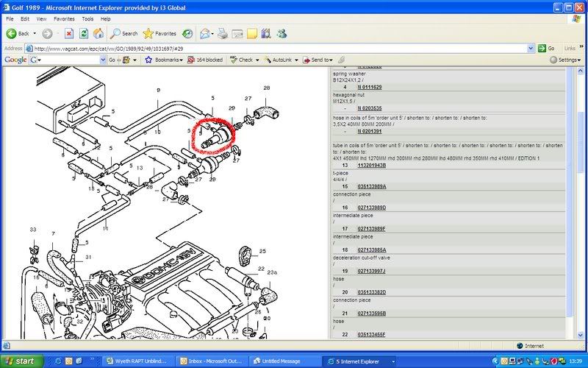Open the Favorites star pane
The image size is (588, 368).
159,33
